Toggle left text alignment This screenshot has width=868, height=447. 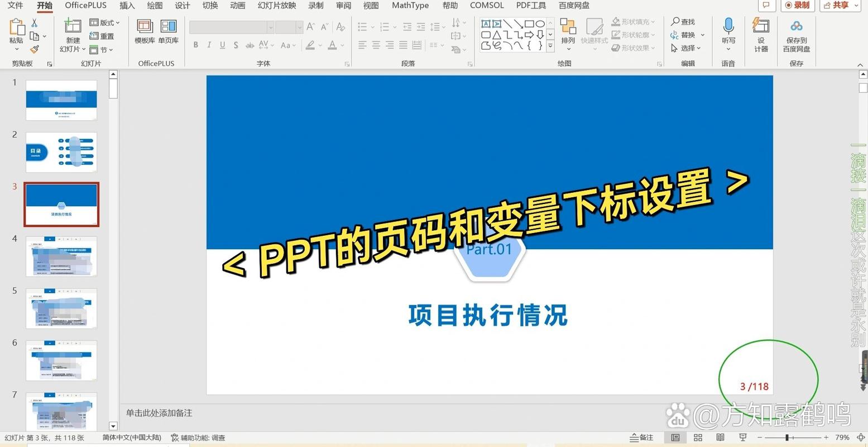coord(363,45)
